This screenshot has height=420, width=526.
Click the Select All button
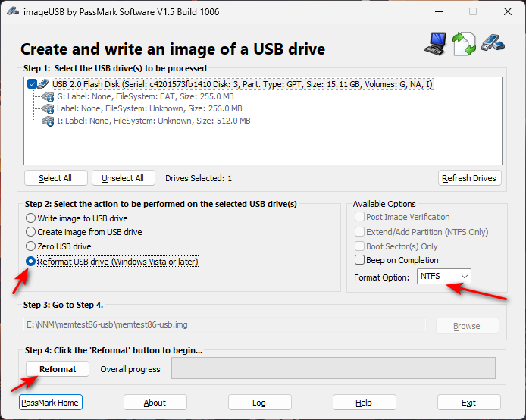point(55,178)
